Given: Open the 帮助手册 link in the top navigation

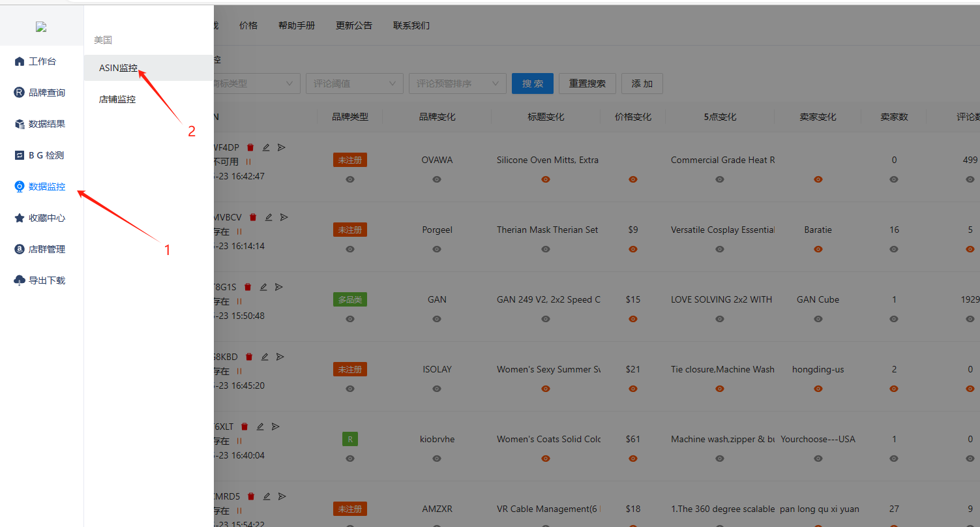Looking at the screenshot, I should point(296,25).
